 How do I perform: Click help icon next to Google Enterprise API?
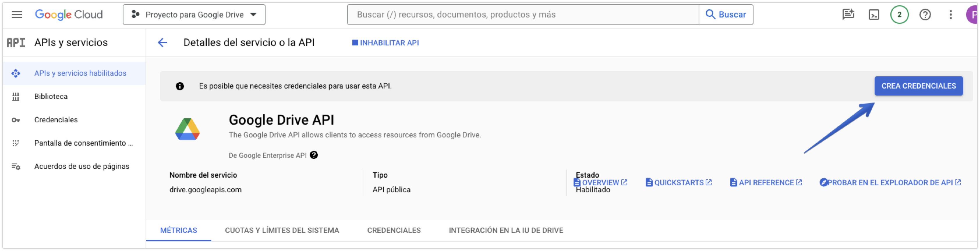pyautogui.click(x=314, y=155)
